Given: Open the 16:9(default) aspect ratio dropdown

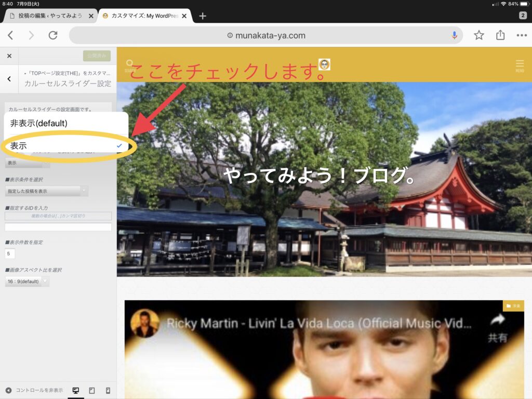Looking at the screenshot, I should pos(27,281).
